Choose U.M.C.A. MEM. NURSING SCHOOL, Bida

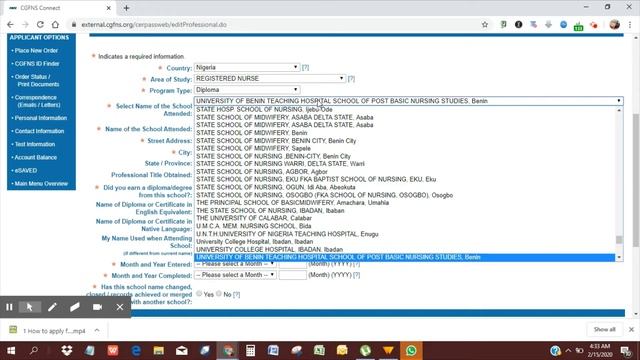click(x=404, y=226)
